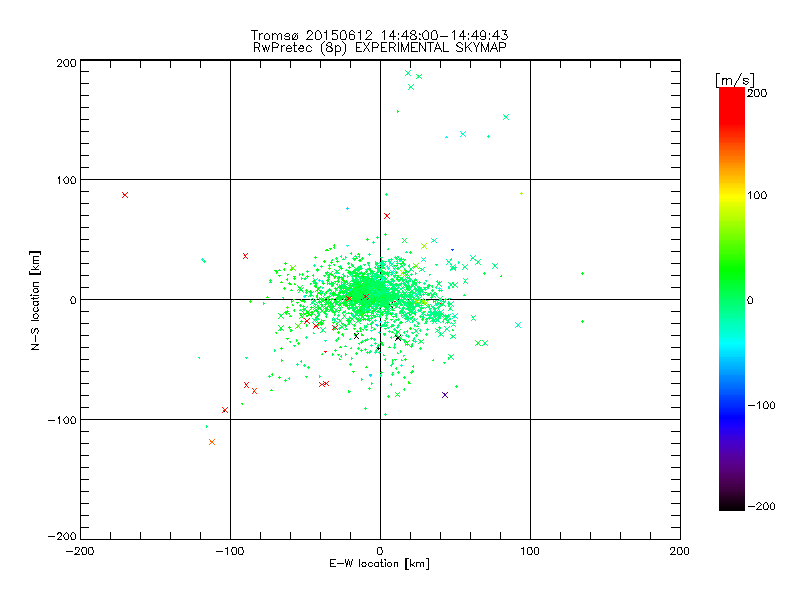Image resolution: width=800 pixels, height=600 pixels.
Task: Select the 'N-S location [km]' axis label
Action: [35, 300]
